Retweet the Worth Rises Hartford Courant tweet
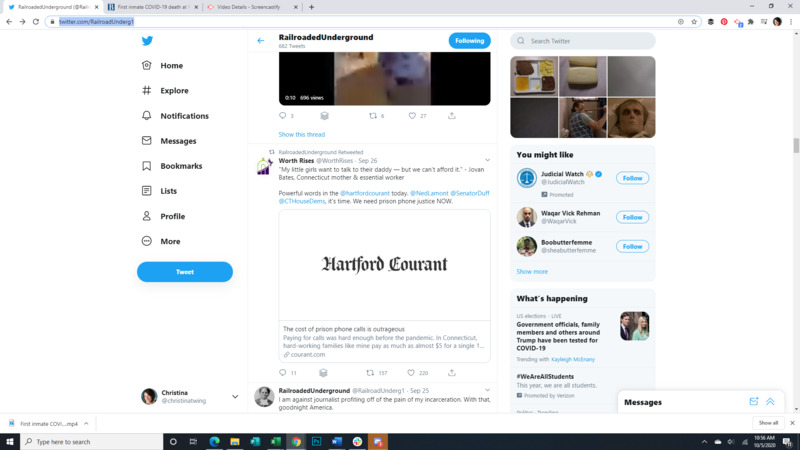Image resolution: width=800 pixels, height=450 pixels. 370,373
